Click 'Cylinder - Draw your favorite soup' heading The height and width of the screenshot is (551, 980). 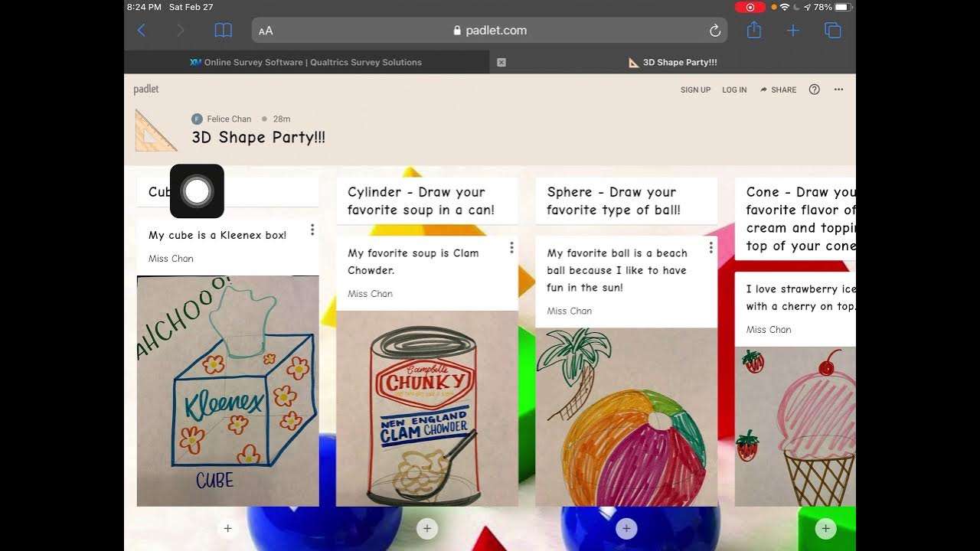tap(421, 201)
